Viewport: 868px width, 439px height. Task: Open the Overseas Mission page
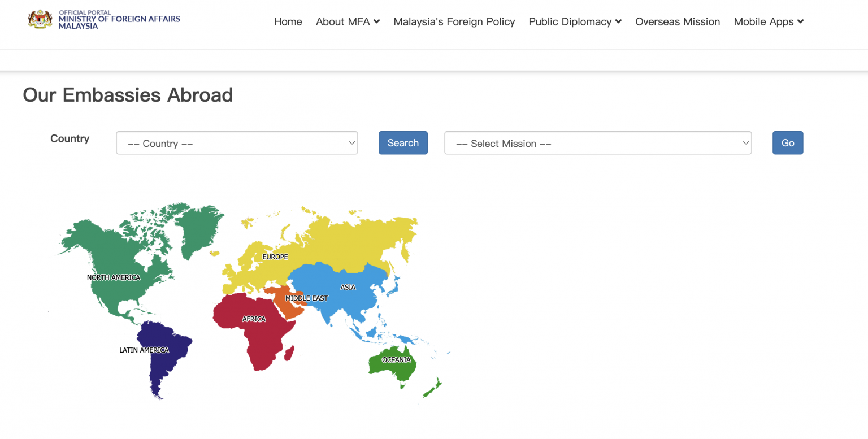[x=678, y=21]
